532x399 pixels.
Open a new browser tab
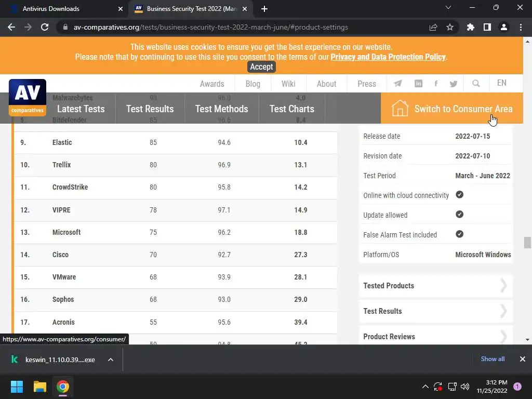pyautogui.click(x=264, y=9)
